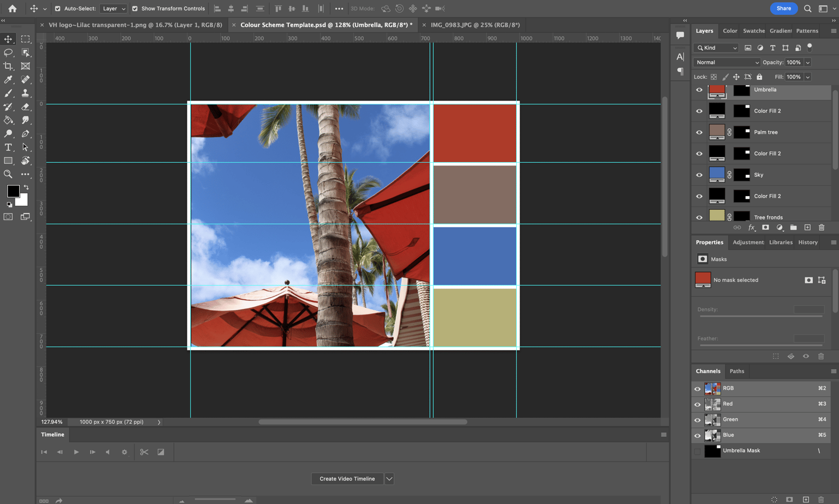The height and width of the screenshot is (504, 839).
Task: Go to first frame in timeline
Action: pos(44,452)
